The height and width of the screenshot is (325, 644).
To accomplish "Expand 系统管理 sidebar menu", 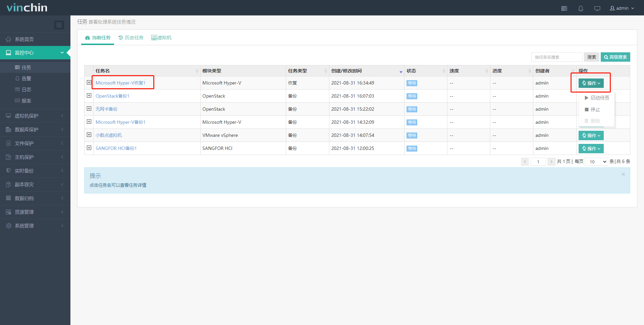I will pyautogui.click(x=35, y=226).
